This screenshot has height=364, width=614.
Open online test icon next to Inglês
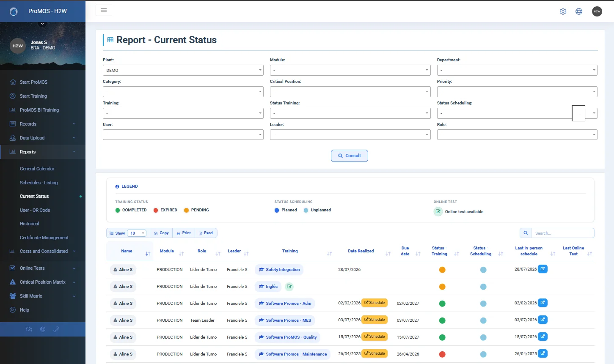click(289, 287)
